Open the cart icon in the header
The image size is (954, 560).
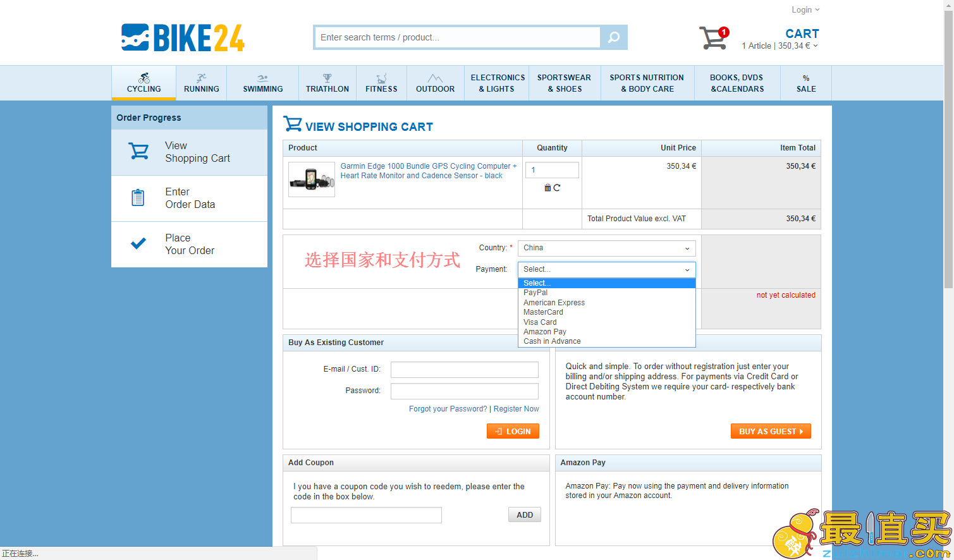pyautogui.click(x=714, y=38)
